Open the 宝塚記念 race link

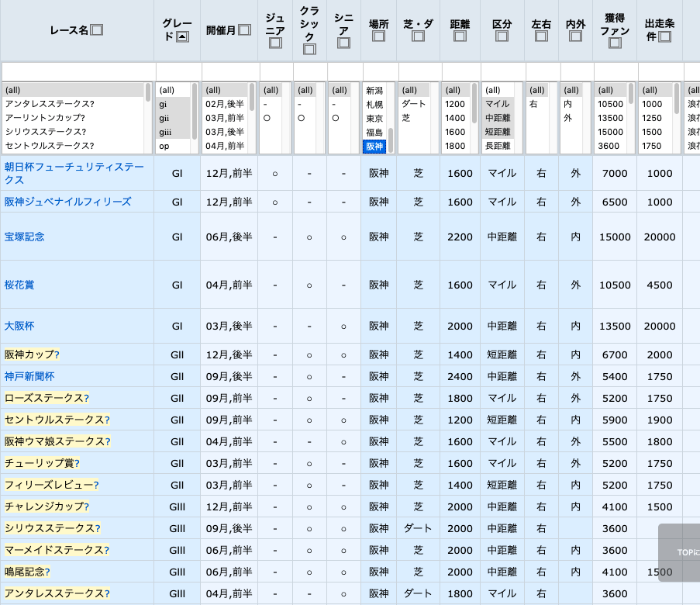[x=24, y=237]
